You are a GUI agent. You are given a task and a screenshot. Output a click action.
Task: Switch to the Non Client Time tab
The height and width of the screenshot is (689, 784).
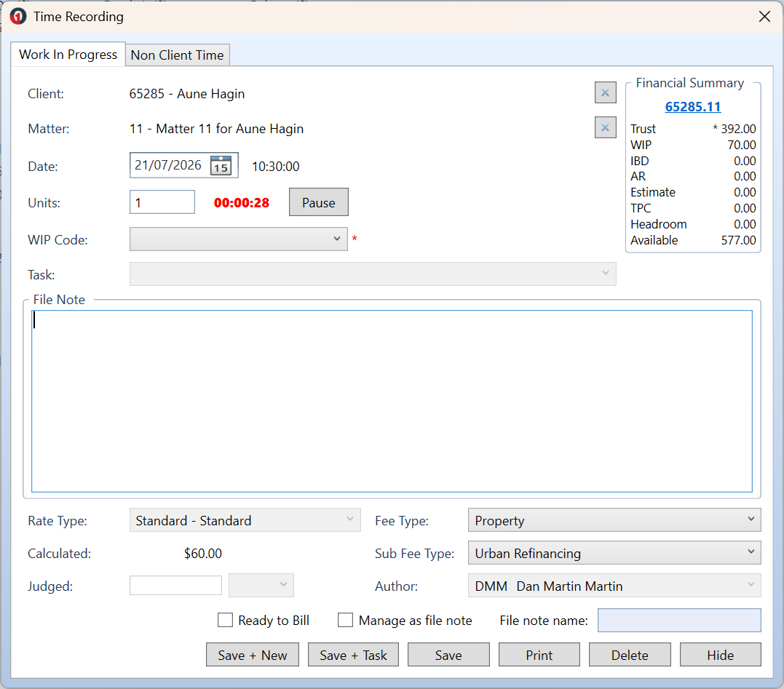[x=177, y=55]
